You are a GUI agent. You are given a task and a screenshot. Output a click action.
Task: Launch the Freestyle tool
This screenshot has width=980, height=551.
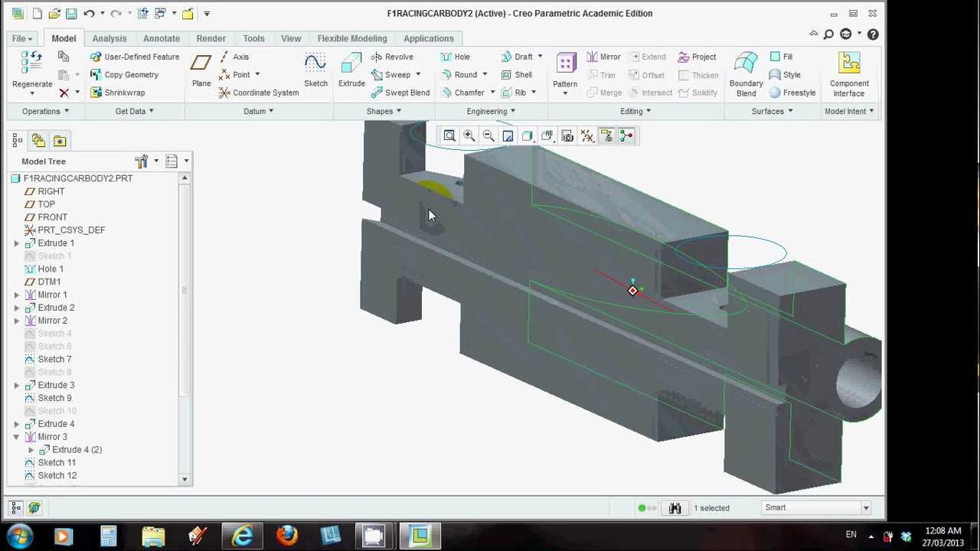click(792, 93)
